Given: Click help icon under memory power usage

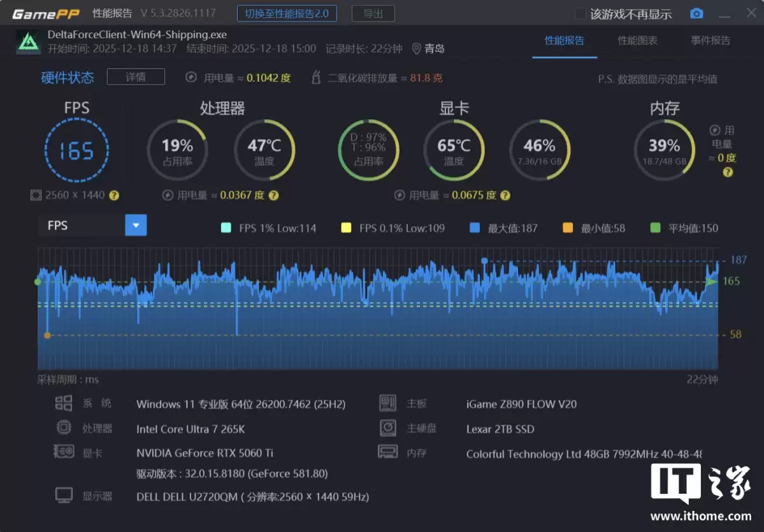Looking at the screenshot, I should pos(728,172).
